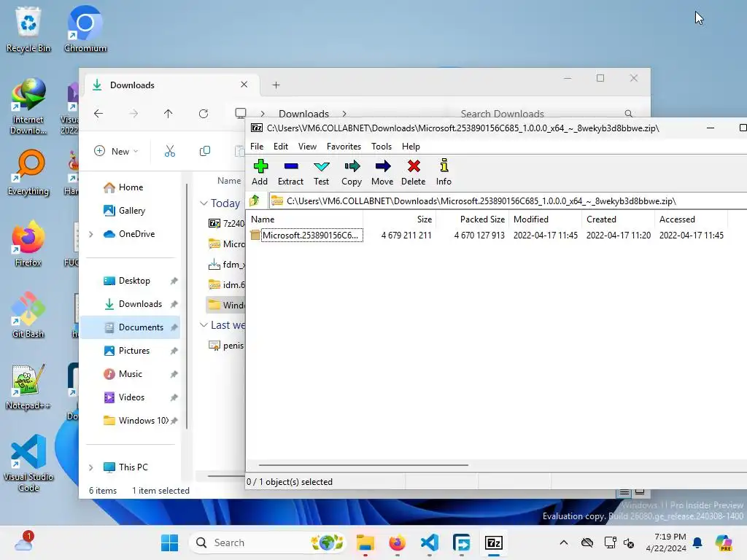The height and width of the screenshot is (560, 747).
Task: Run Test on the archive in 7-Zip
Action: 322,172
